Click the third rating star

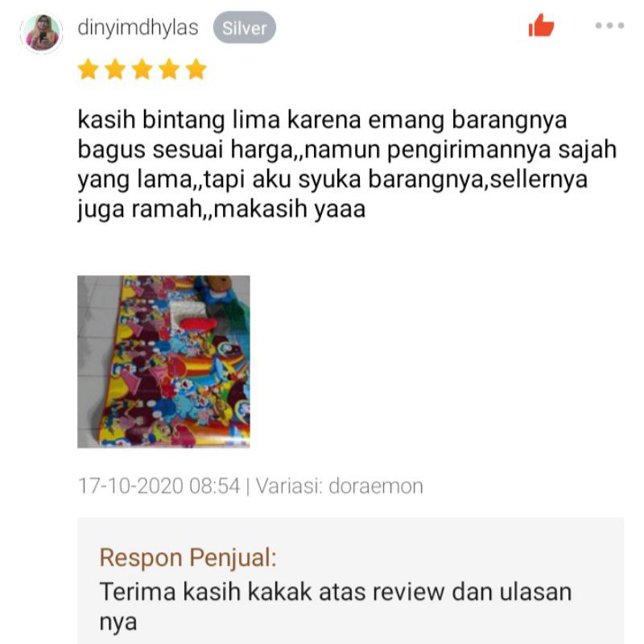(142, 69)
